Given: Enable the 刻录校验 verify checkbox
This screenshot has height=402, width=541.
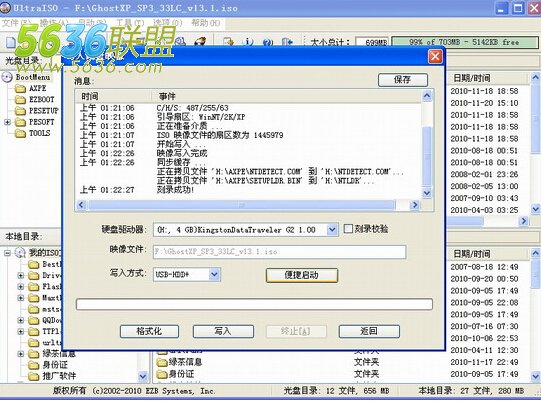Looking at the screenshot, I should [348, 229].
